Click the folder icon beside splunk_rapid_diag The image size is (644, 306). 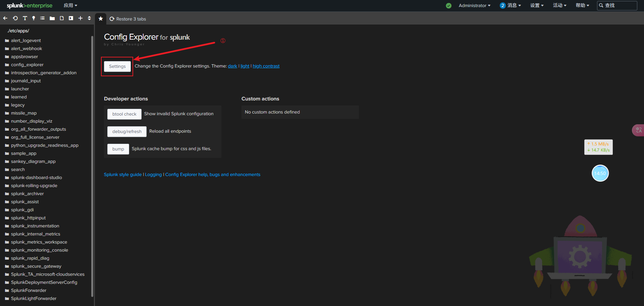pyautogui.click(x=7, y=258)
